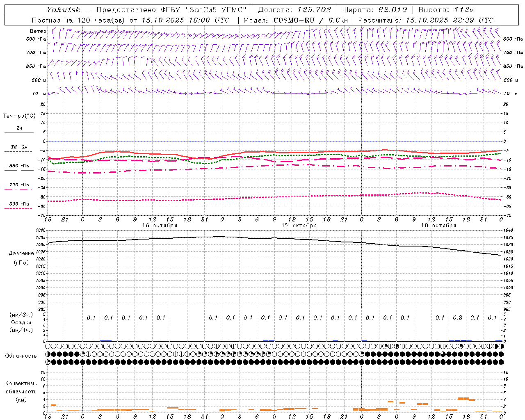Click the Yakutsk station name in header
Viewport: 525px width, 420px height.
point(63,10)
